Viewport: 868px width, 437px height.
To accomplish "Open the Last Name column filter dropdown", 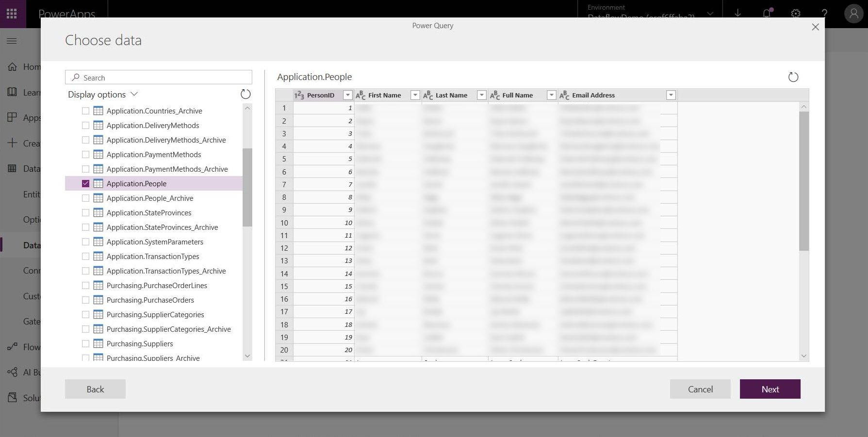I will (482, 95).
